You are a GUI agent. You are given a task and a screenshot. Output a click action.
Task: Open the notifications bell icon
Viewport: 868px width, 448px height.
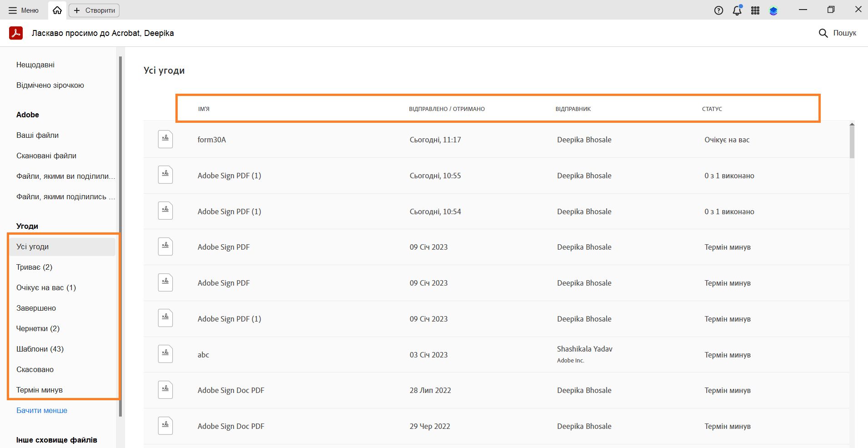click(737, 10)
